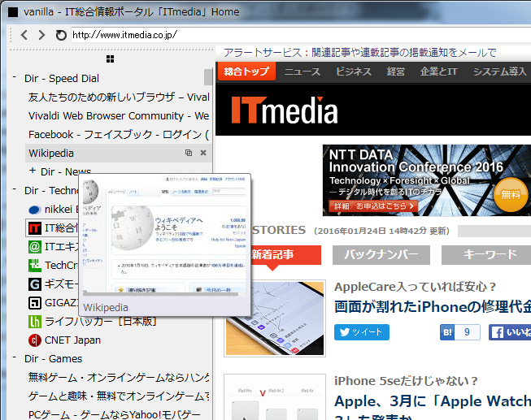The image size is (531, 420).
Task: Open the システム導入 navigation tab
Action: (x=500, y=71)
